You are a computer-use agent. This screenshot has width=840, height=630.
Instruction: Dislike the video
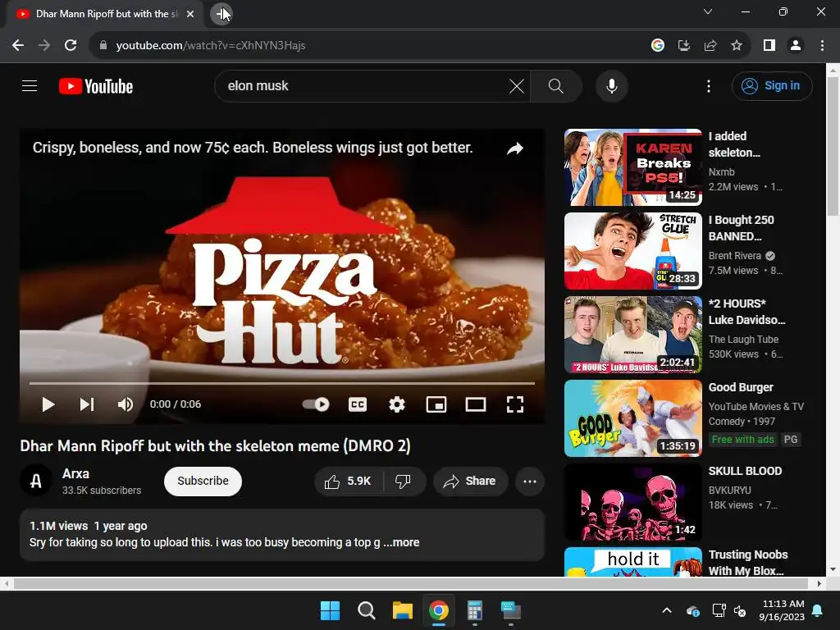(x=404, y=481)
